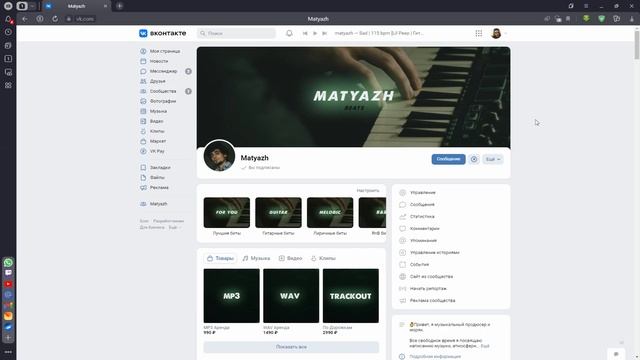Open FOR YOU menu card

[227, 213]
